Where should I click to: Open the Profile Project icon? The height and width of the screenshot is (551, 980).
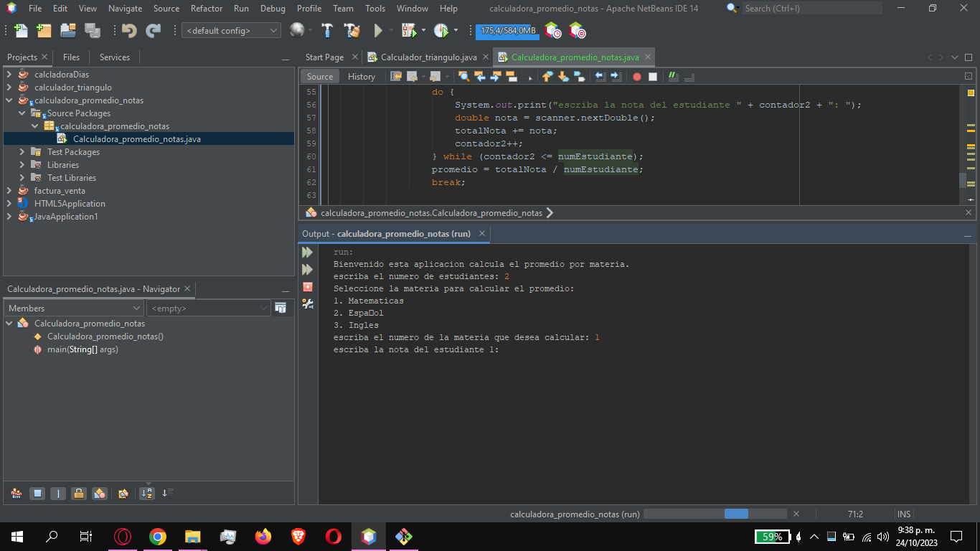point(441,30)
